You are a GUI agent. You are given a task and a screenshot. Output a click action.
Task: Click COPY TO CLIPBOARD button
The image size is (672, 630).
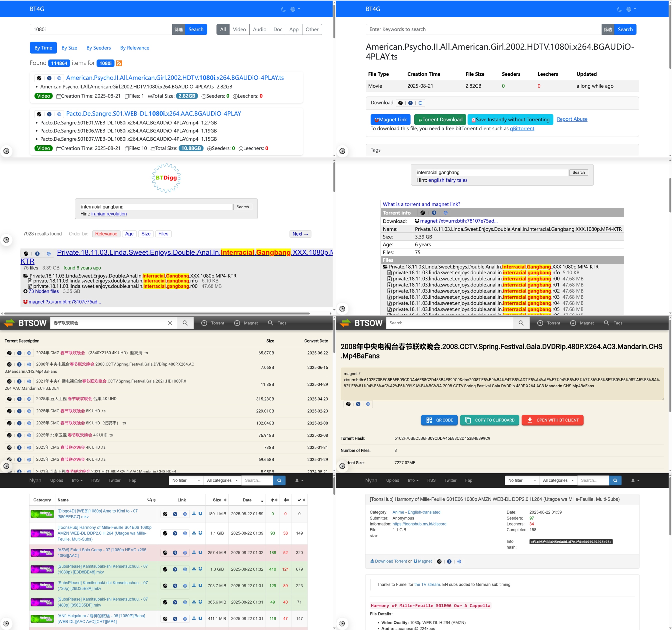click(489, 420)
